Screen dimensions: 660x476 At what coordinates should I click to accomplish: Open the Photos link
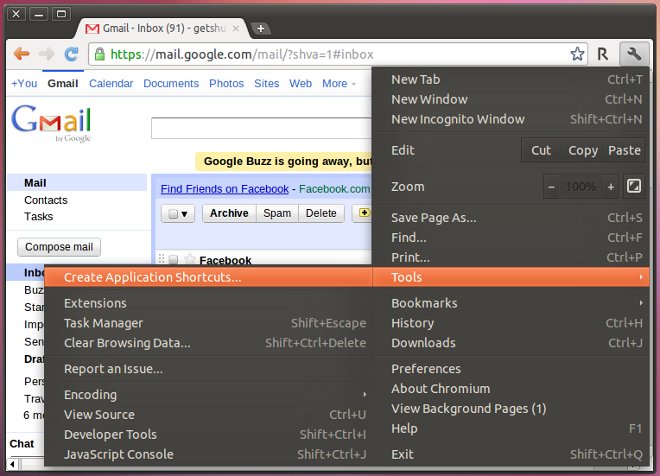pyautogui.click(x=226, y=83)
